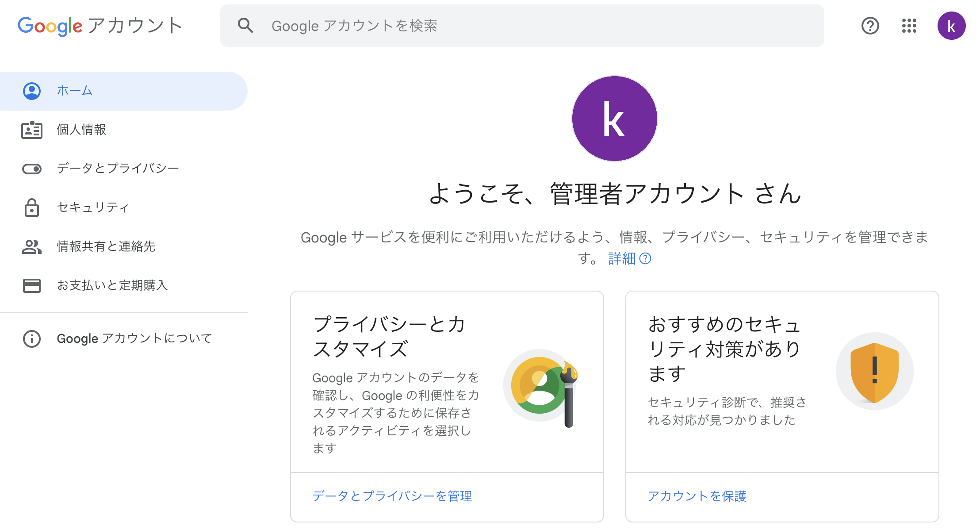The width and height of the screenshot is (980, 530).
Task: Select the ホーム sidebar item
Action: (124, 91)
